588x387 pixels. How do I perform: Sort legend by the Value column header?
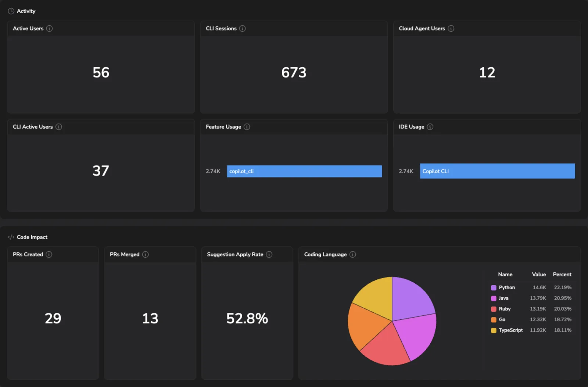click(x=539, y=275)
